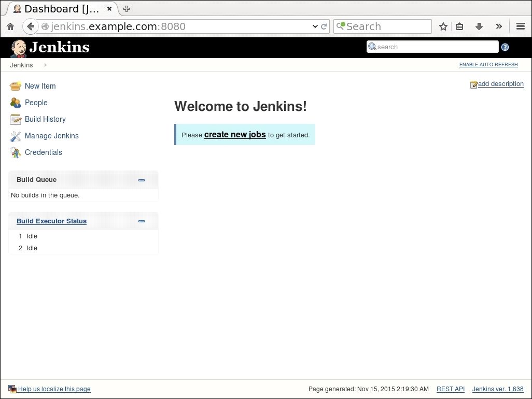Click the Firefox home icon
The height and width of the screenshot is (399, 532).
tap(10, 26)
